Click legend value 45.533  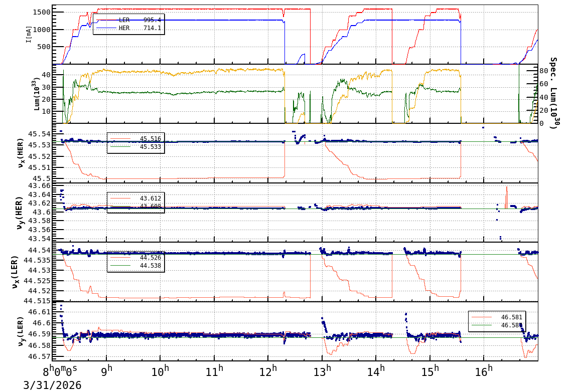click(151, 147)
